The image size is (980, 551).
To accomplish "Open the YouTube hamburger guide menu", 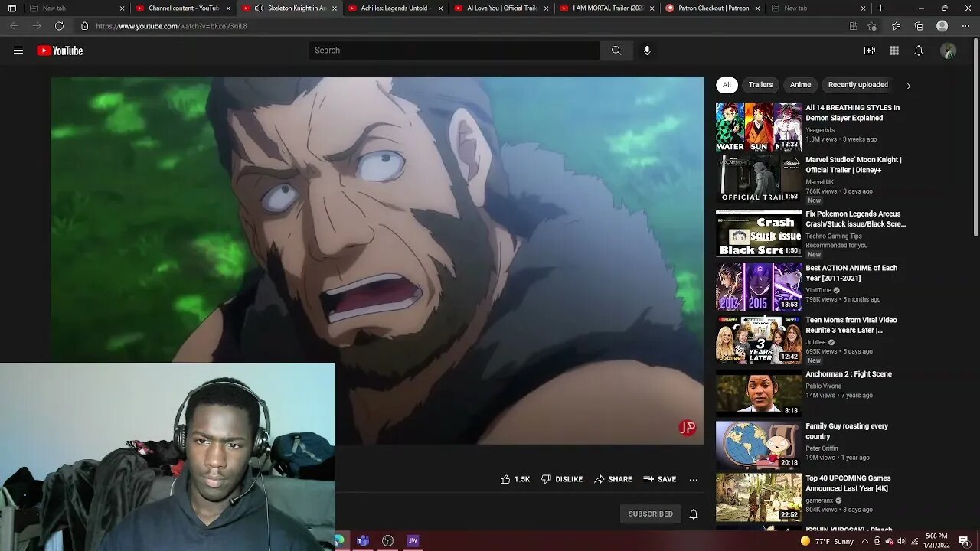I will 18,51.
